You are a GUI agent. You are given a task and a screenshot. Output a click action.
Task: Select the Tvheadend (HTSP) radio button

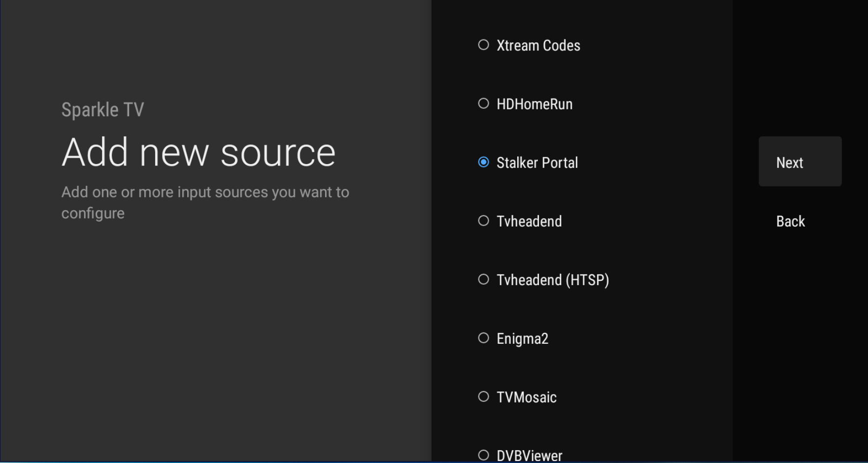[x=483, y=279]
